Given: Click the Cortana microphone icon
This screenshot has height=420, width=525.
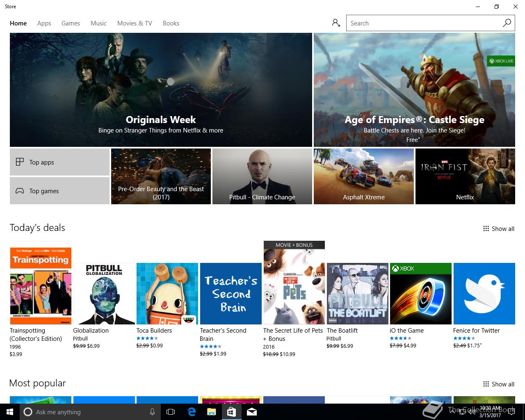Looking at the screenshot, I should coord(152,412).
